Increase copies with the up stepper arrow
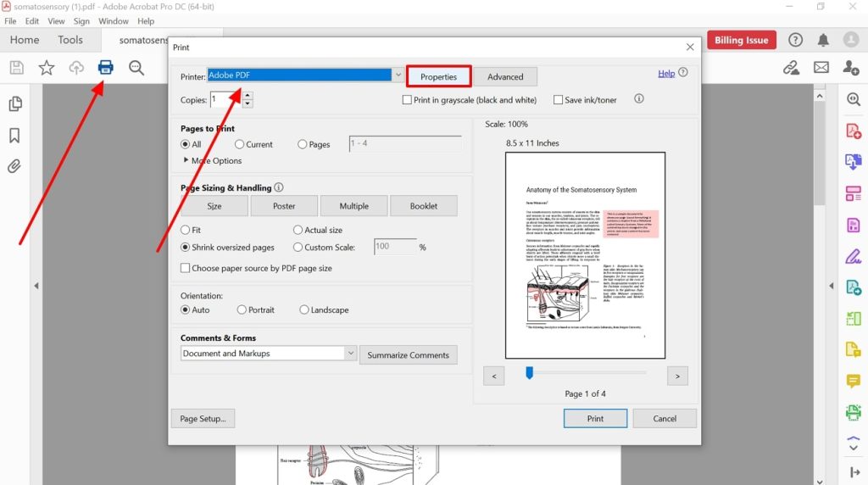This screenshot has width=868, height=485. point(248,95)
